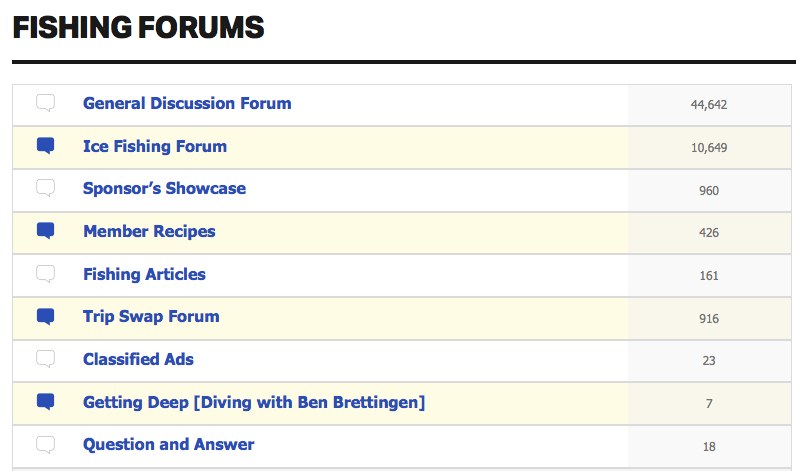Screen dimensions: 796x471
Task: Open the General Discussion Forum link
Action: click(187, 104)
